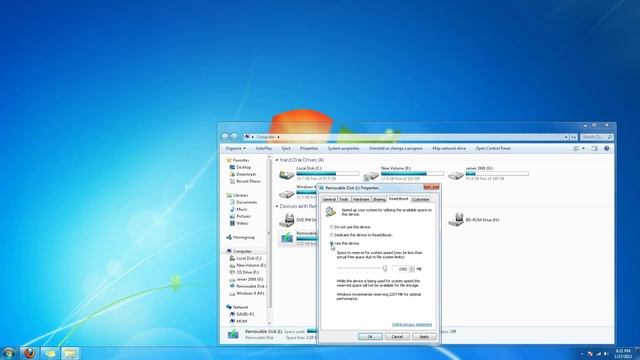Image resolution: width=640 pixels, height=360 pixels.
Task: Click the network icon in system tray
Action: [598, 353]
